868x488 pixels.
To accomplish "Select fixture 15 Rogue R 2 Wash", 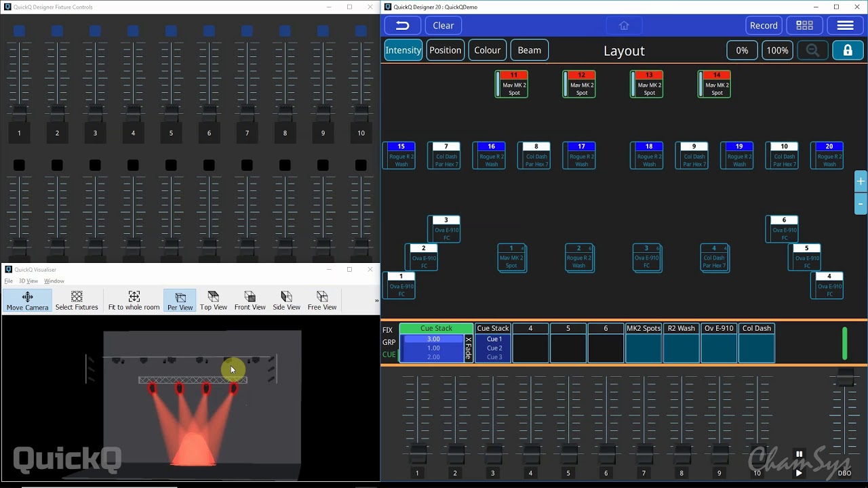I will (399, 155).
